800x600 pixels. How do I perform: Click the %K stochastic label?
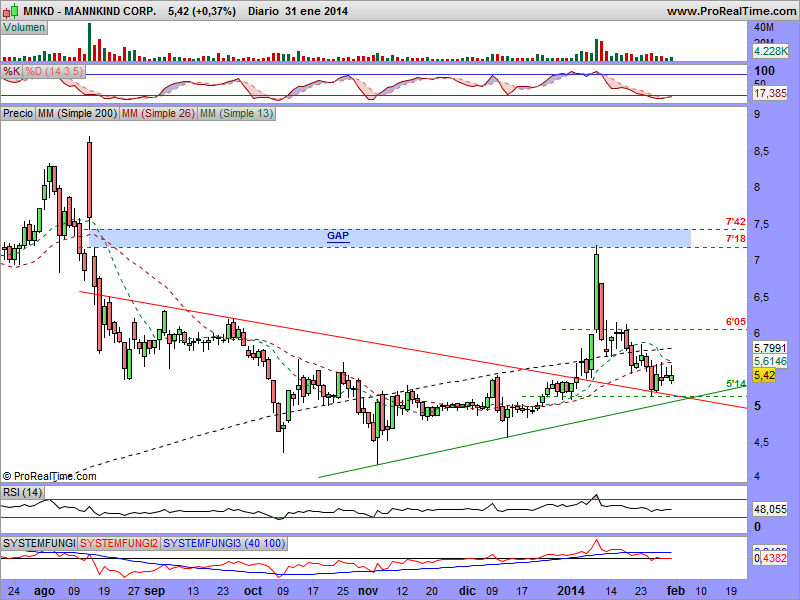(x=11, y=71)
